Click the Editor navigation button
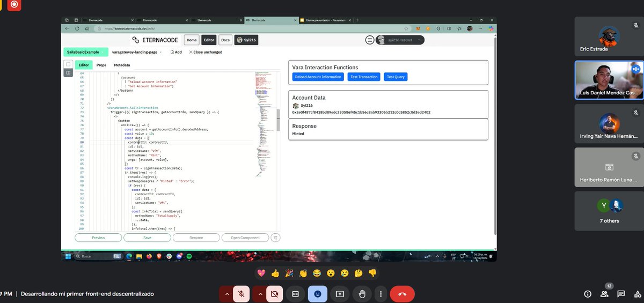644x303 pixels. pyautogui.click(x=209, y=40)
